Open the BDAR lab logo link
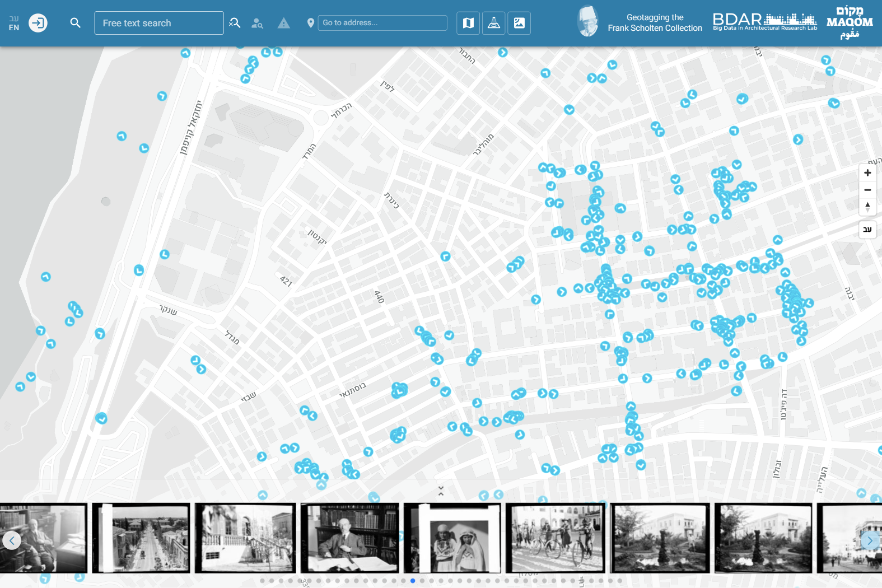This screenshot has width=882, height=588. click(764, 22)
